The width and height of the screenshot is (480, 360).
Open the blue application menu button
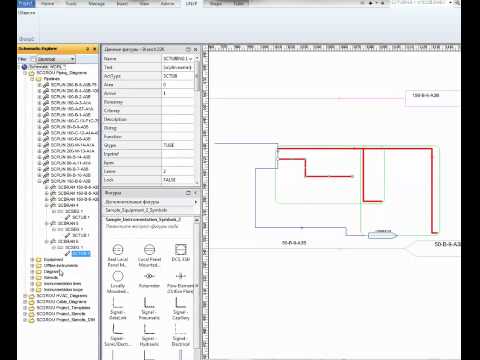click(26, 4)
